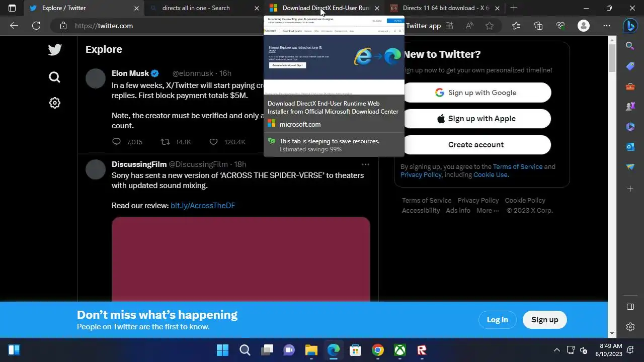Open the footer Accessibility link
The height and width of the screenshot is (362, 644).
[421, 210]
